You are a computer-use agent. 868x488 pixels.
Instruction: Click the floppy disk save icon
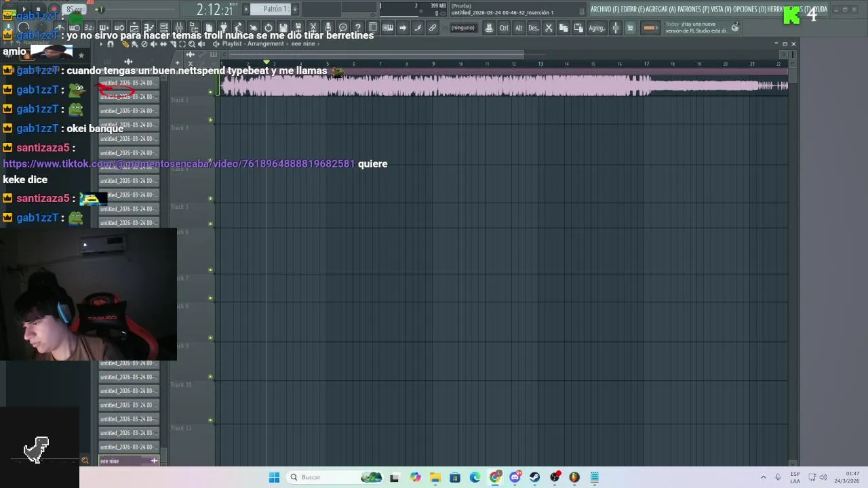(283, 28)
